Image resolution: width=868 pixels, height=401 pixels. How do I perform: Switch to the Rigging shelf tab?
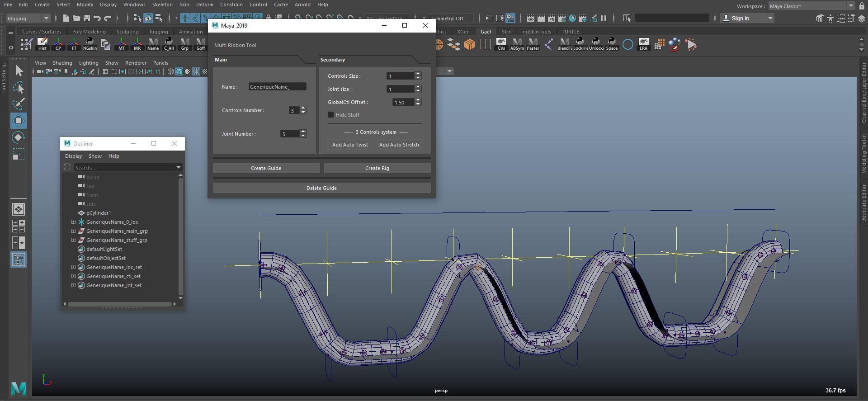(158, 32)
